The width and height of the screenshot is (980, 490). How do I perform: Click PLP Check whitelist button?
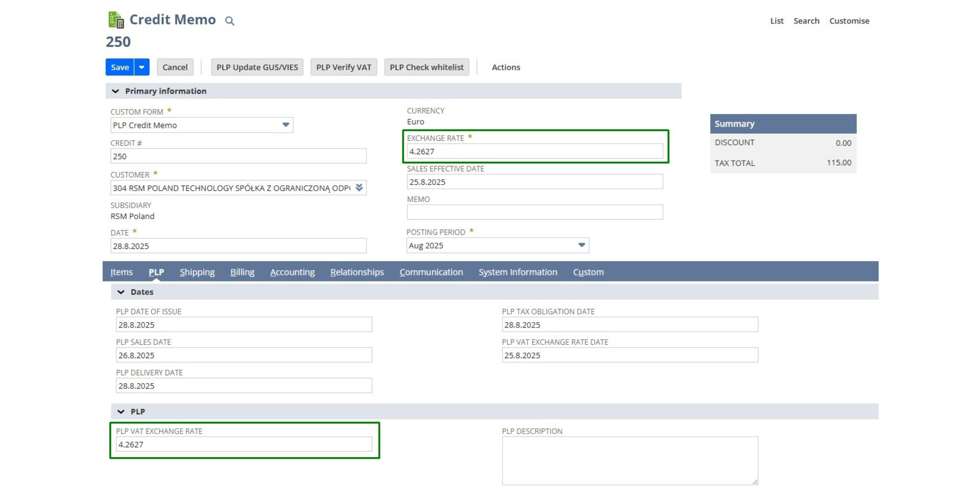[x=426, y=67]
